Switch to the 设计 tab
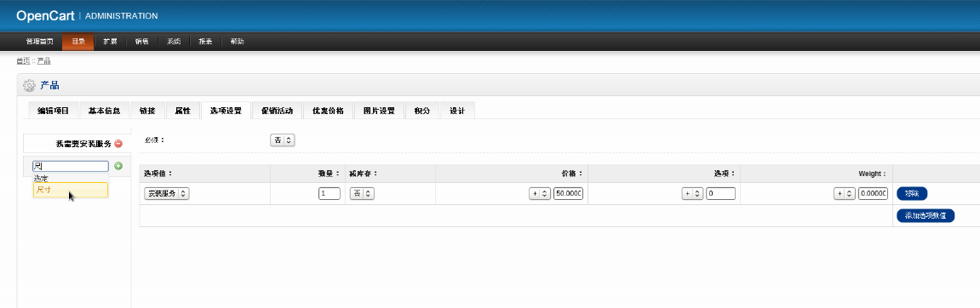 point(457,111)
